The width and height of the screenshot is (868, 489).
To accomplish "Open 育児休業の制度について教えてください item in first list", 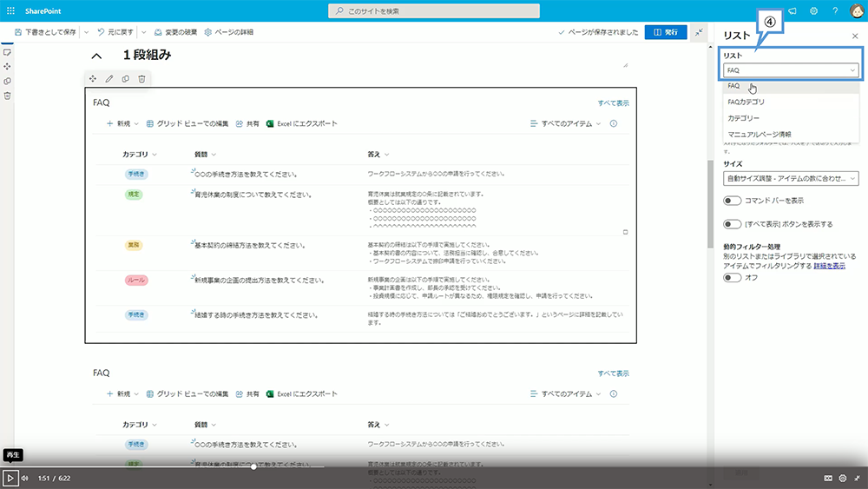I will pyautogui.click(x=253, y=195).
